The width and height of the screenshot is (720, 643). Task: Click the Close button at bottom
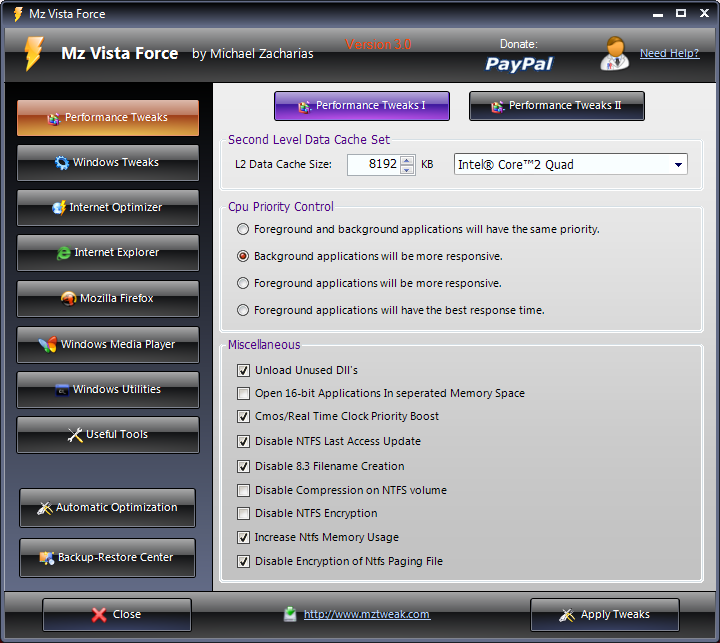coord(117,615)
